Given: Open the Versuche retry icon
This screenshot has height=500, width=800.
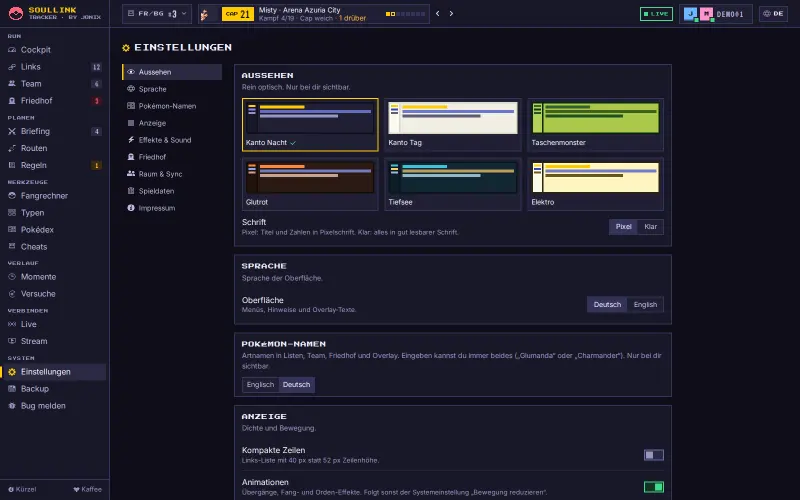Looking at the screenshot, I should pyautogui.click(x=12, y=294).
